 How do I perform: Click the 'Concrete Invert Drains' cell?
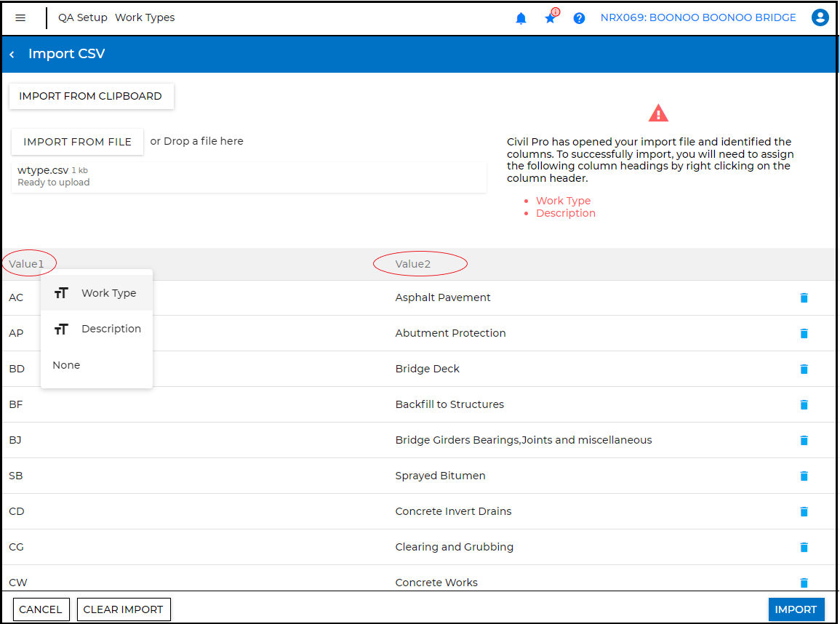(454, 511)
